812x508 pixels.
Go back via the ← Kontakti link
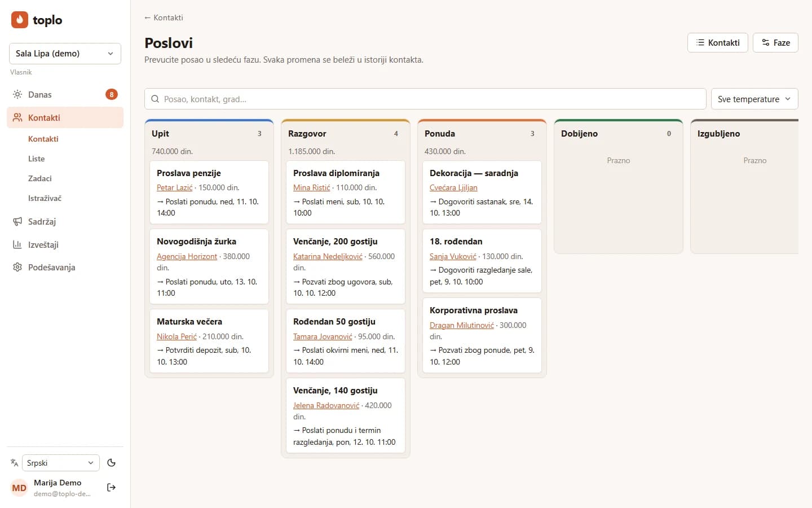click(x=164, y=17)
